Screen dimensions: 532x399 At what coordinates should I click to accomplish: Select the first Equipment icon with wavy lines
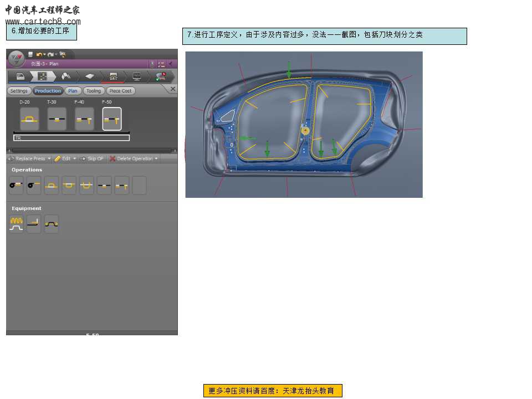tap(16, 224)
